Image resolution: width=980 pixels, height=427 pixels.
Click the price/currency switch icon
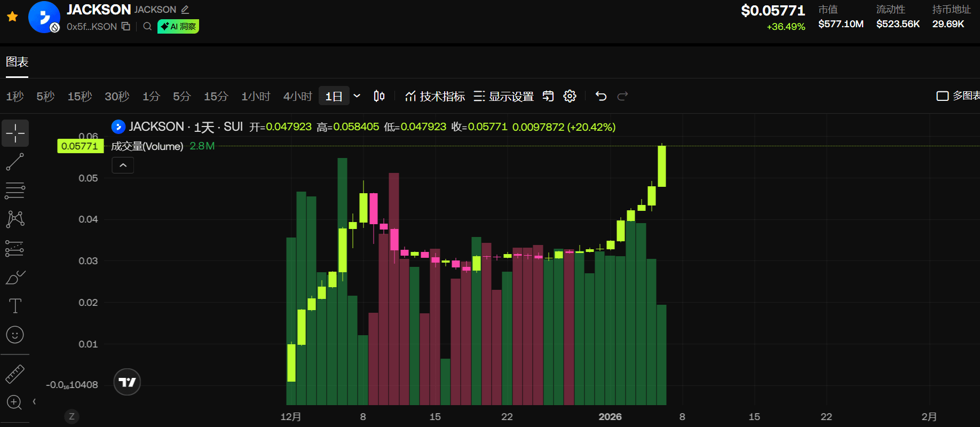point(548,96)
